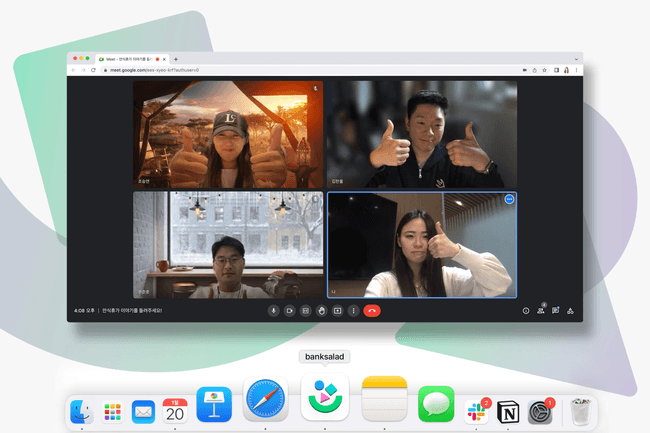This screenshot has width=650, height=433.
Task: Open System Preferences from the Dock
Action: pos(539,412)
